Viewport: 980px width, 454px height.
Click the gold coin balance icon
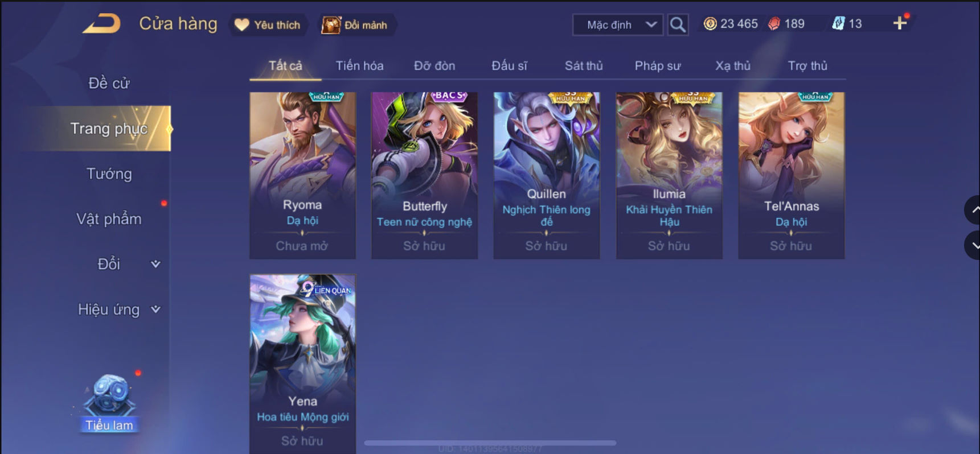(x=710, y=24)
